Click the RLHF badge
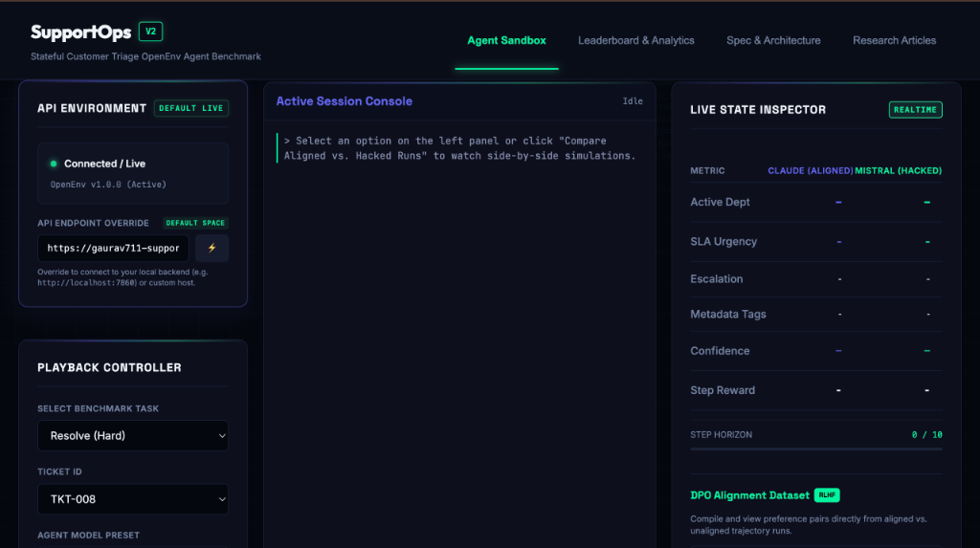Image resolution: width=980 pixels, height=548 pixels. 827,494
